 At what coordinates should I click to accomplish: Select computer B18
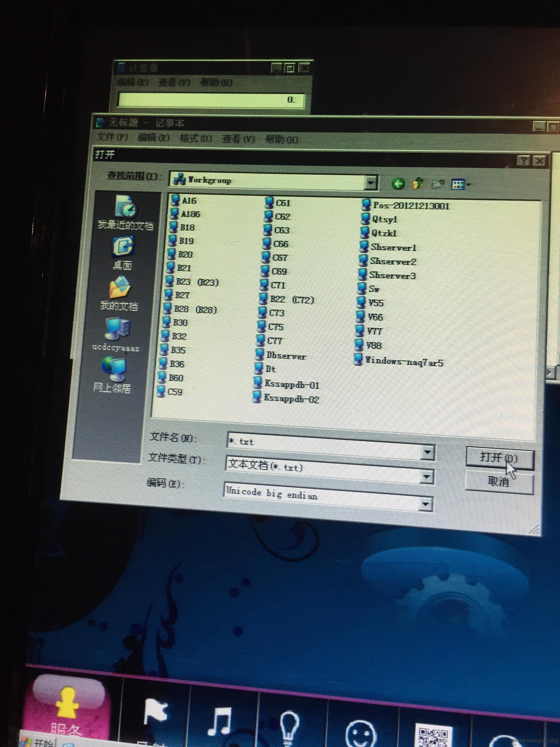tap(182, 227)
